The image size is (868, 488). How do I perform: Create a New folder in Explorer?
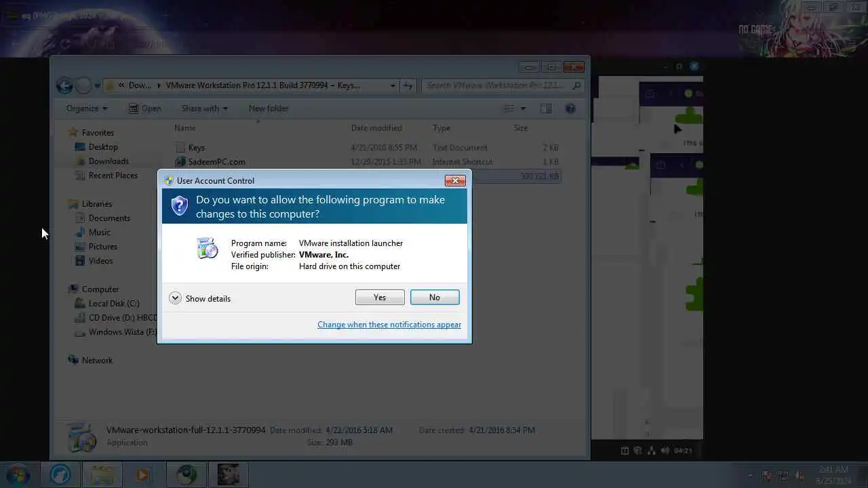pos(269,108)
